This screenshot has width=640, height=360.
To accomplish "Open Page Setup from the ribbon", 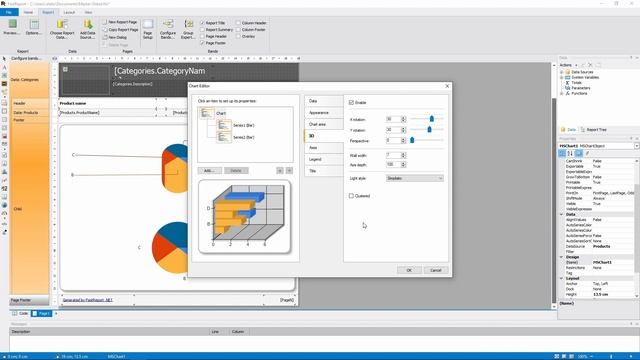I will [x=148, y=29].
